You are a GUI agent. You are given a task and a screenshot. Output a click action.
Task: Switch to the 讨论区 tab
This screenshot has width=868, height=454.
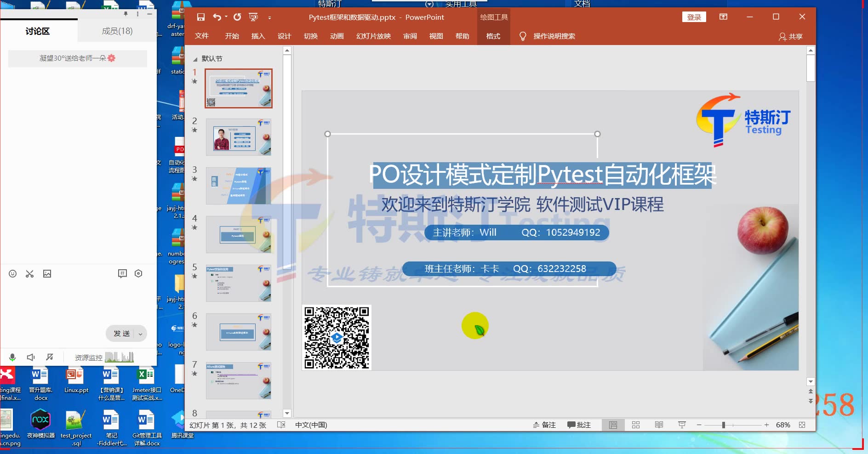(38, 31)
